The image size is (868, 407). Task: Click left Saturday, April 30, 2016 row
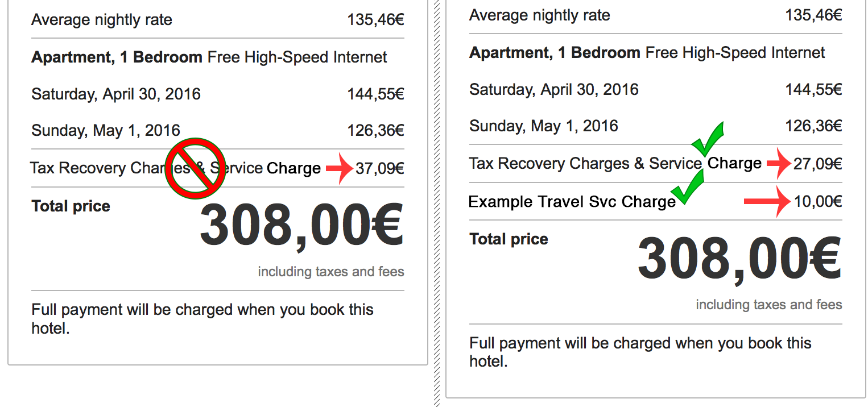[x=218, y=94]
